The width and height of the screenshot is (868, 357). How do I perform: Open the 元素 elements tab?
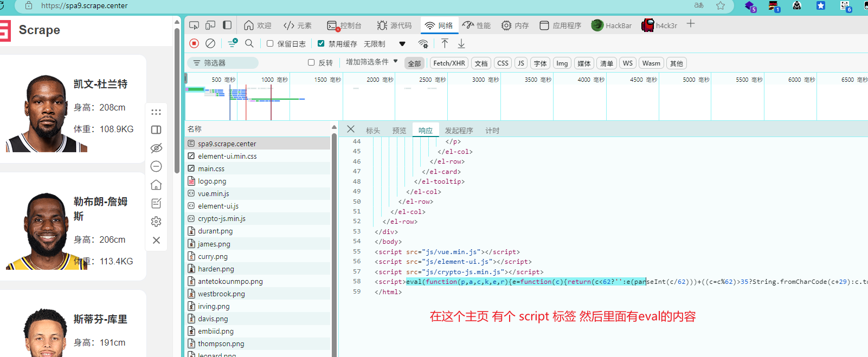[x=298, y=25]
